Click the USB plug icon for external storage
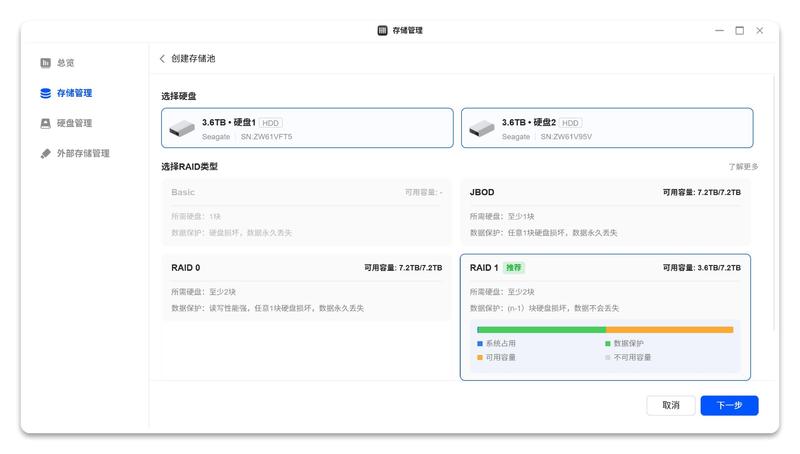Viewport: 800px width, 454px height. point(45,153)
